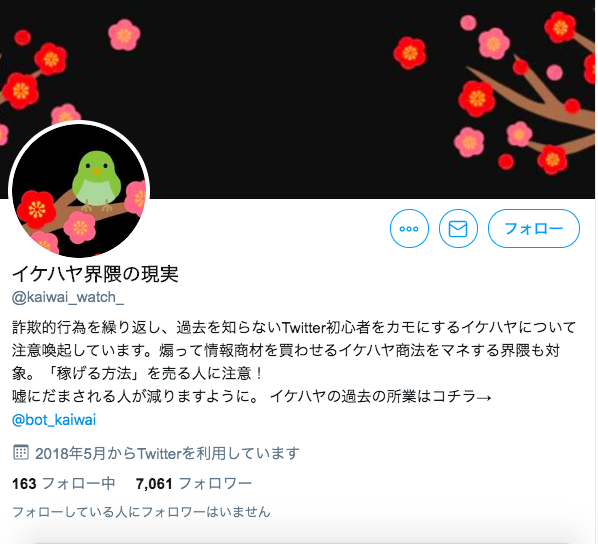The image size is (598, 544).
Task: Open the green bird profile avatar
Action: [x=79, y=190]
